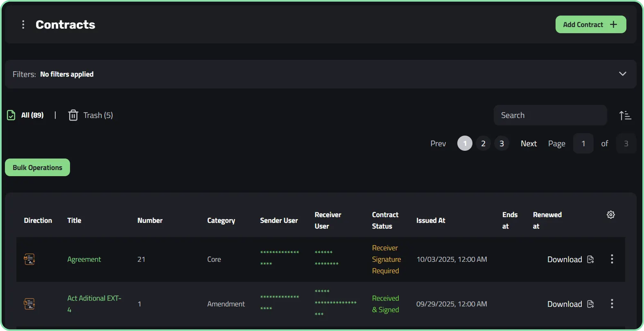The image size is (644, 331).
Task: Click the Contract Status column header
Action: tap(385, 220)
